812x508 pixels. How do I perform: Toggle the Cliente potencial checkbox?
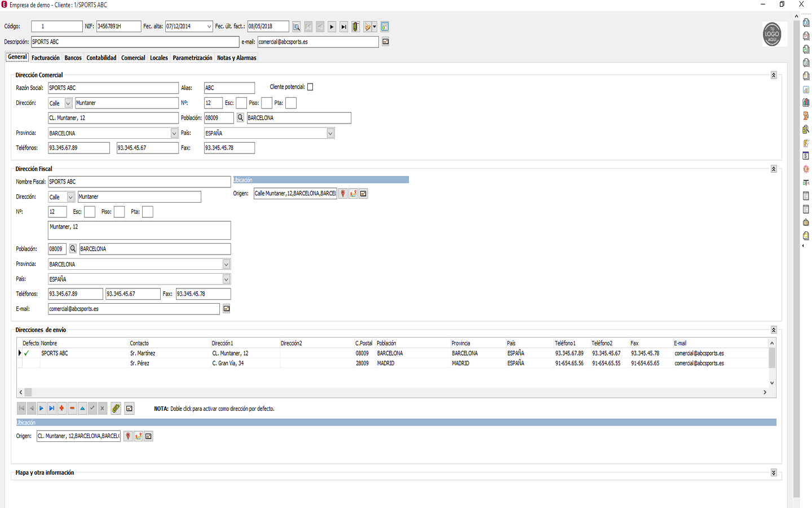pyautogui.click(x=310, y=87)
